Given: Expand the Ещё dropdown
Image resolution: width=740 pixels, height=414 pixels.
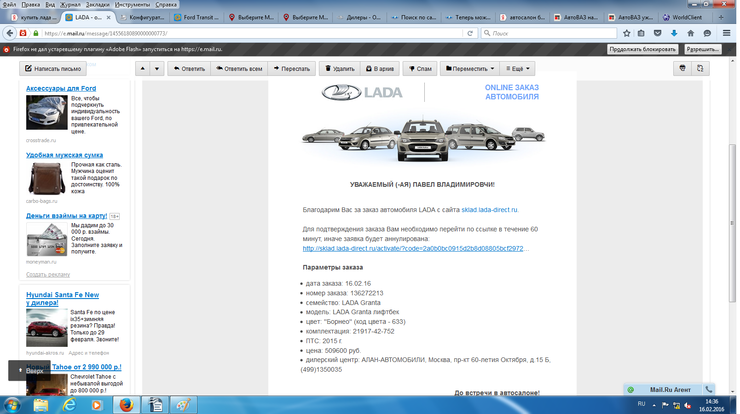Looking at the screenshot, I should (x=518, y=68).
